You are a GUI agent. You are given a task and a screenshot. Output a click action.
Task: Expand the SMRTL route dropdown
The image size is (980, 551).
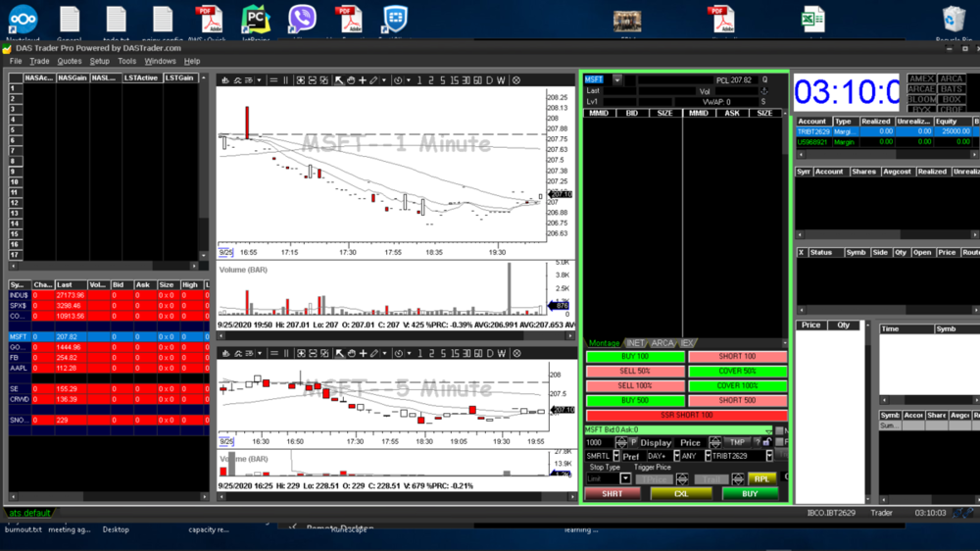pyautogui.click(x=615, y=456)
